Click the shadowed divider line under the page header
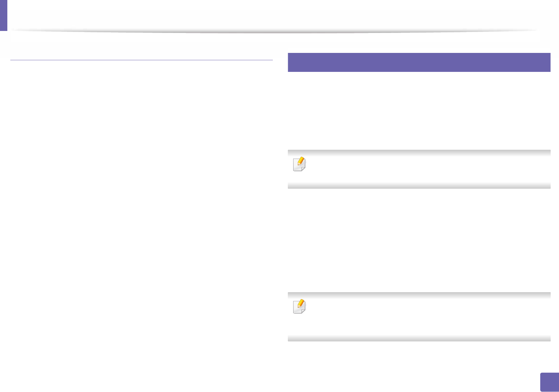Image resolution: width=559 pixels, height=392 pixels. click(x=273, y=31)
